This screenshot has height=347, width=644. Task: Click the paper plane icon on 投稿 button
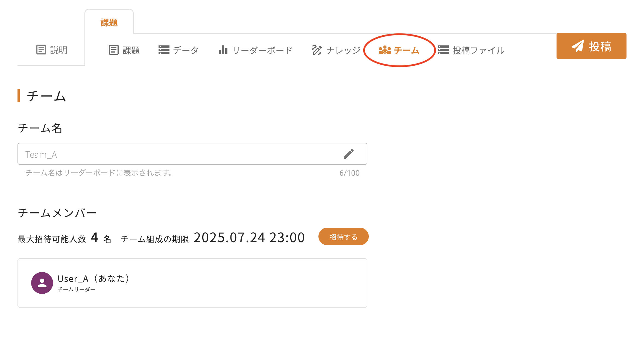pyautogui.click(x=577, y=46)
